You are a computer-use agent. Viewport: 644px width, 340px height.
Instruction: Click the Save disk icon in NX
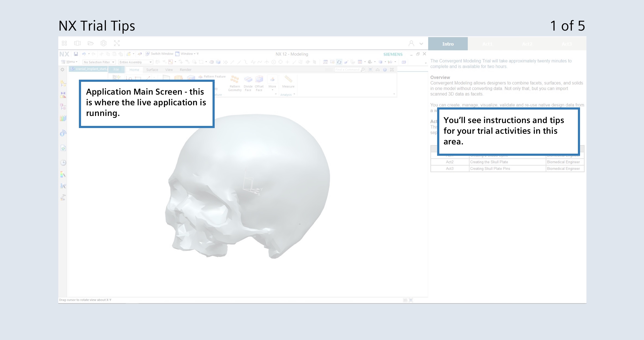coord(76,54)
